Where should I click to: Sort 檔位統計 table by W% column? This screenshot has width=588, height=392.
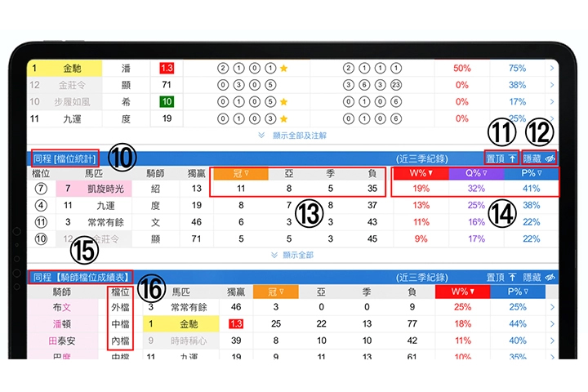pos(421,173)
